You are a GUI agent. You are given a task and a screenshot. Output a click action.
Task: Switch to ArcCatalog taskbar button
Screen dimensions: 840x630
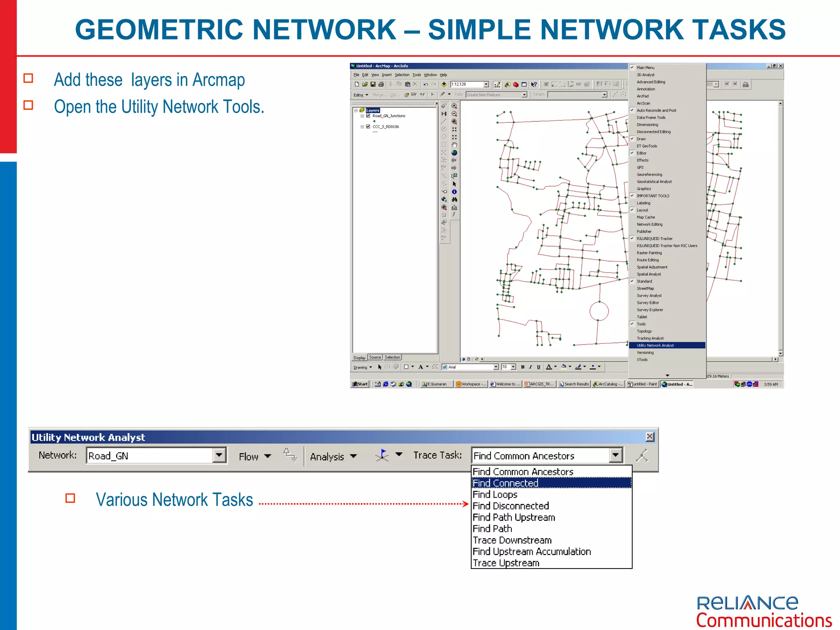pos(608,384)
